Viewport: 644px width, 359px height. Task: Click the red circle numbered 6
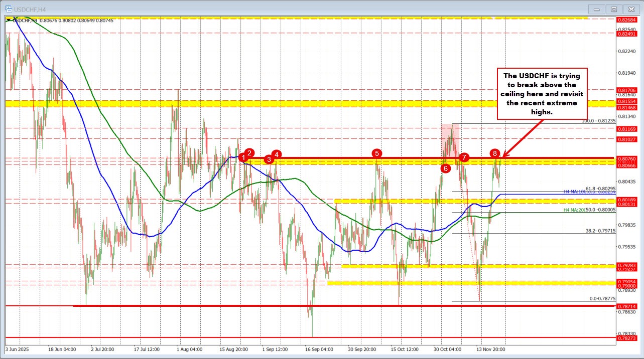pyautogui.click(x=445, y=168)
